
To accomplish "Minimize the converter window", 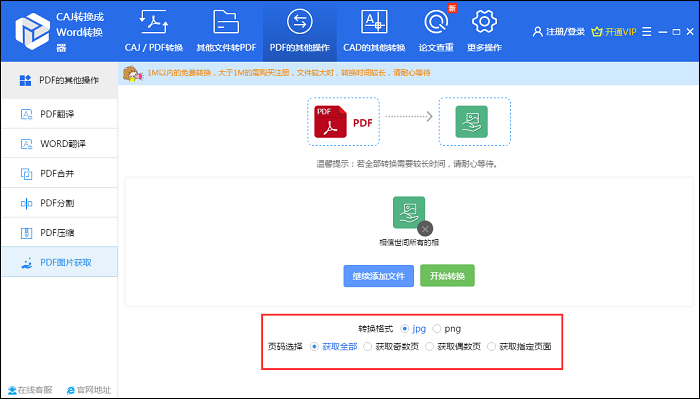I will (663, 32).
